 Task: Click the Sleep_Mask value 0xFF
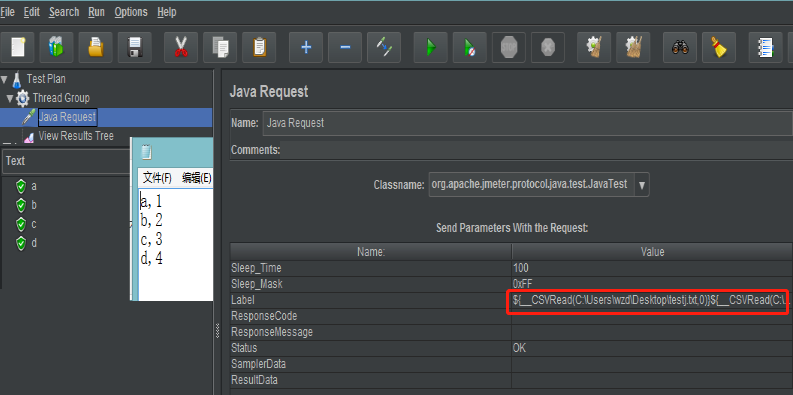tap(522, 284)
